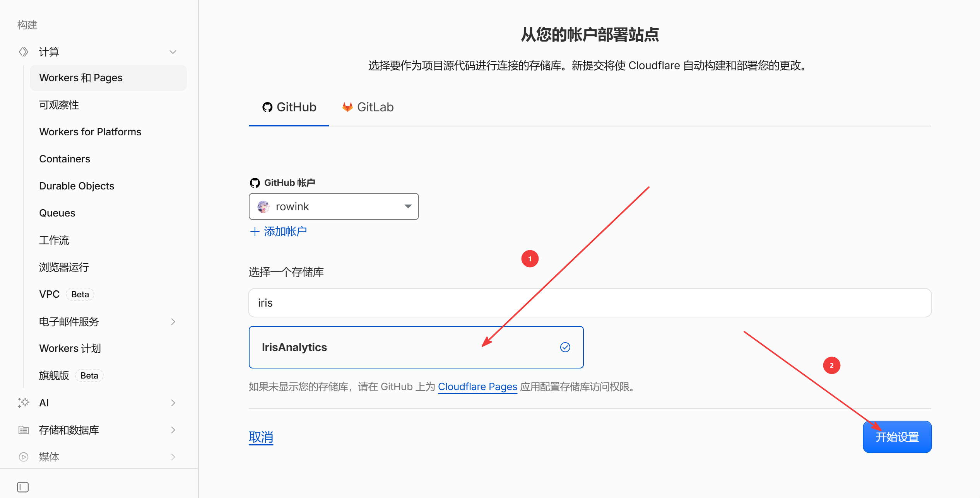The image size is (980, 498).
Task: Click the 从您的帐户部署站点 heading
Action: click(590, 35)
